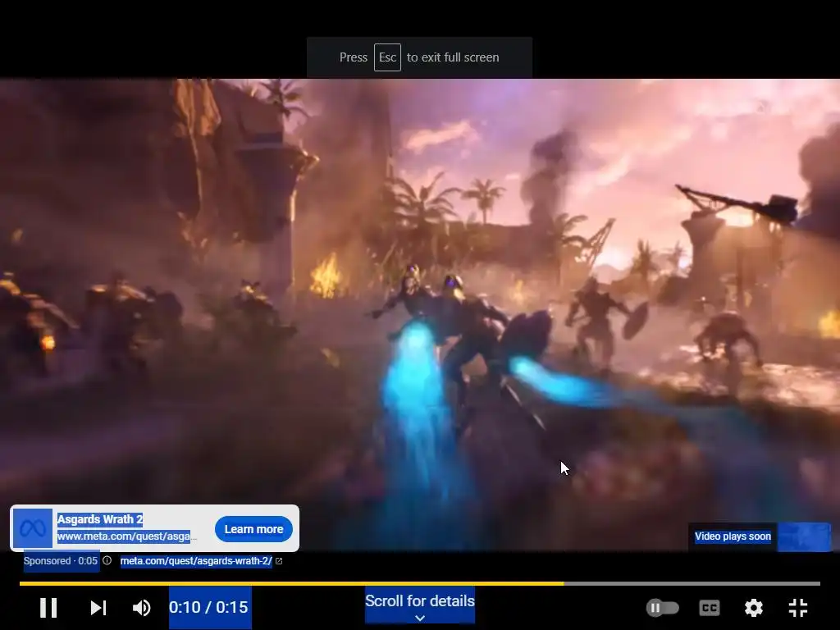Click the Video plays soon label

pyautogui.click(x=733, y=536)
